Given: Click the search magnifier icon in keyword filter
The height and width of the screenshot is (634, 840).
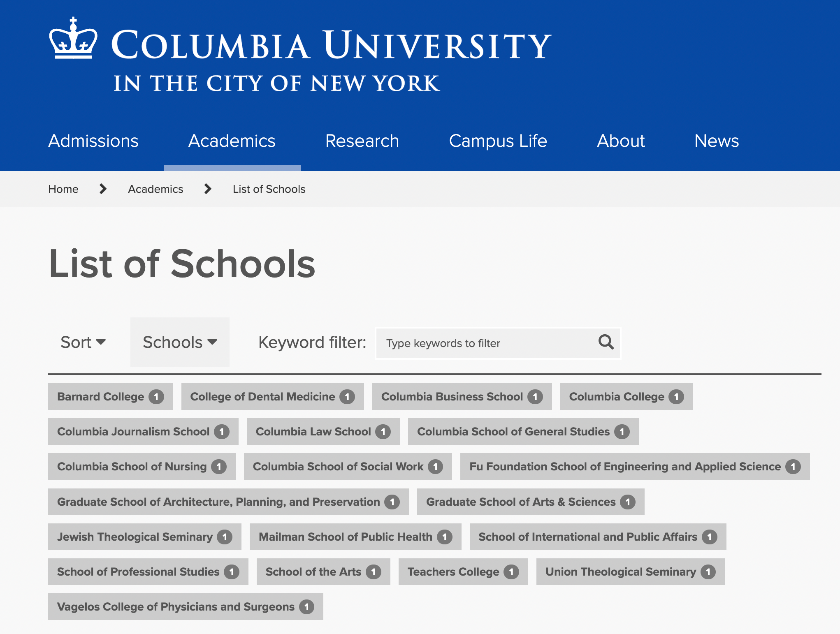Looking at the screenshot, I should (606, 342).
